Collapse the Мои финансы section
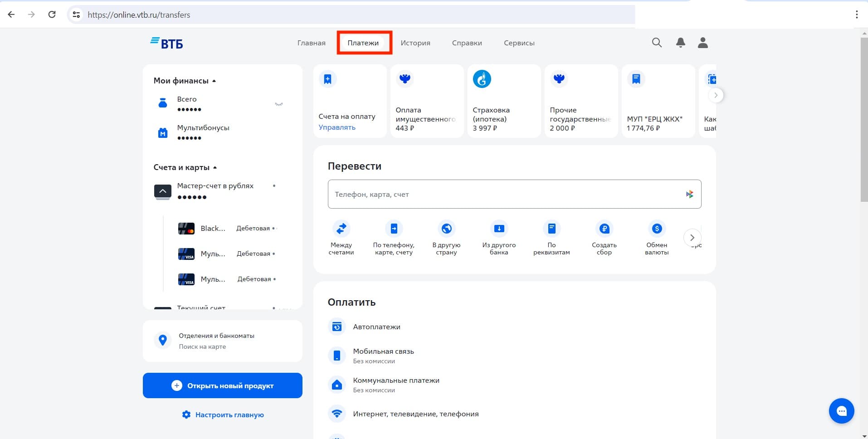 pyautogui.click(x=214, y=81)
